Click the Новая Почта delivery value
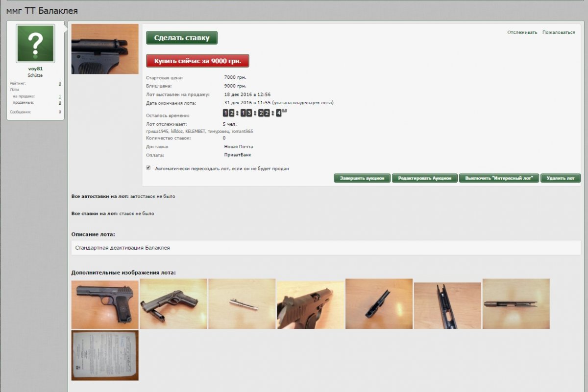The image size is (588, 392). [239, 146]
